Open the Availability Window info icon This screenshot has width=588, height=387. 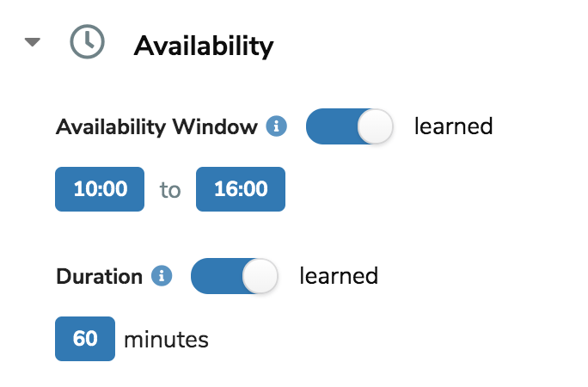click(276, 126)
